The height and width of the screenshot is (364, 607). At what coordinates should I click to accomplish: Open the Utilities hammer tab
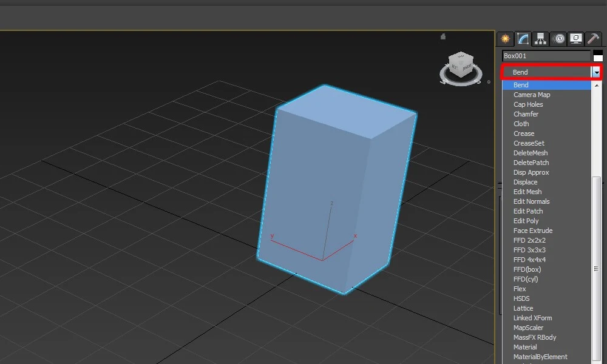coord(593,39)
